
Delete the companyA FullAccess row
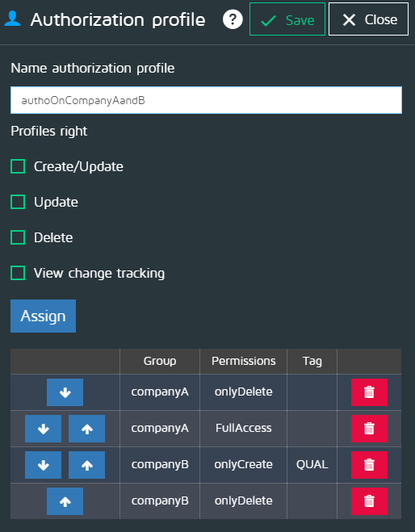(x=369, y=429)
